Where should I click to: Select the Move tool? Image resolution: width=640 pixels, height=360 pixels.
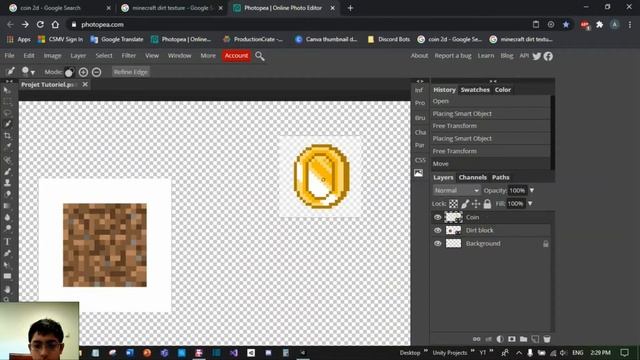pos(7,90)
